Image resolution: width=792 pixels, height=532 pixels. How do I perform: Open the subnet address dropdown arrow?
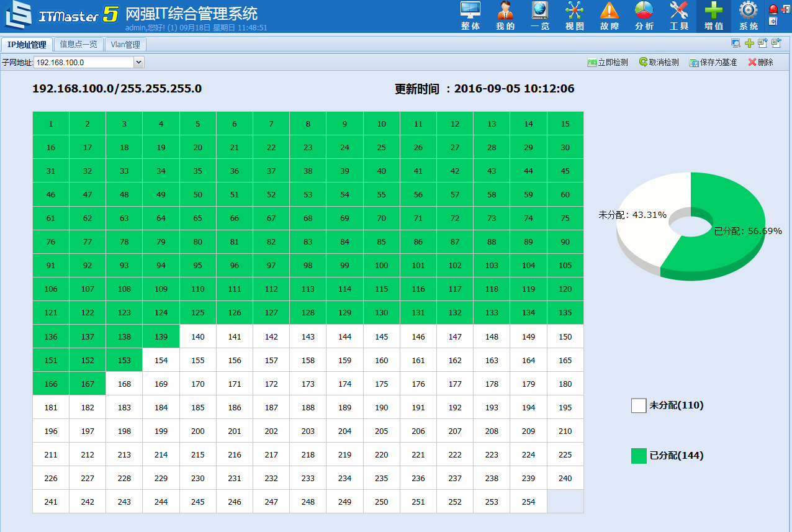[x=139, y=62]
